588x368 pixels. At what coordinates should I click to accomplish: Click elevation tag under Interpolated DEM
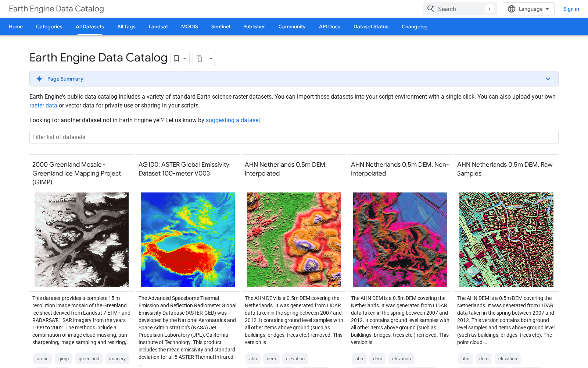295,359
